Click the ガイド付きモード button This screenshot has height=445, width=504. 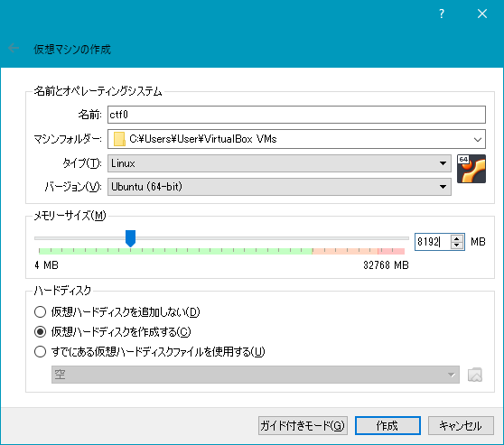coord(303,426)
